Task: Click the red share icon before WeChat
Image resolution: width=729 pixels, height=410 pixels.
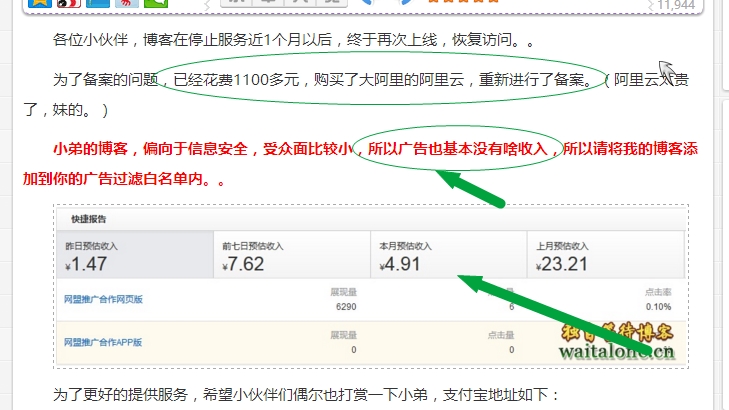Action: coord(127,3)
